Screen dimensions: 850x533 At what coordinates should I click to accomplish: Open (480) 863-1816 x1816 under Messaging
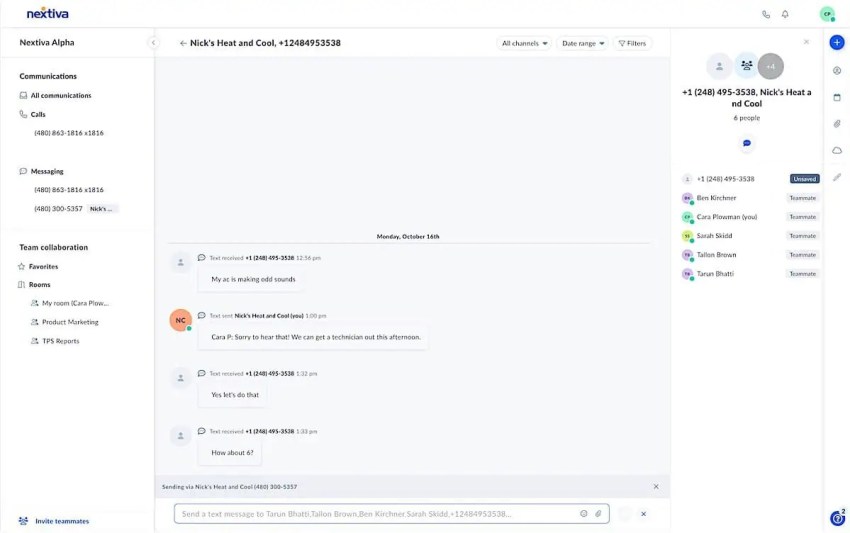[69, 190]
